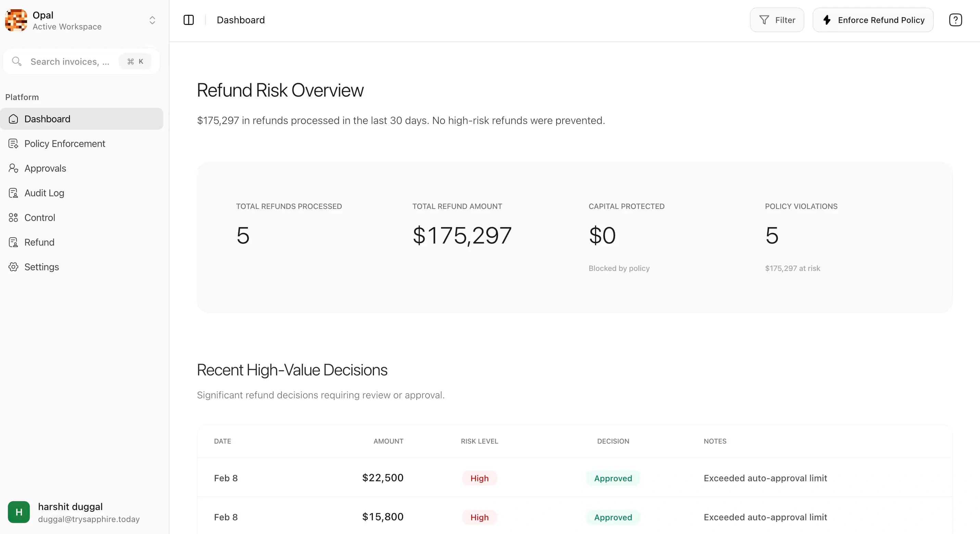This screenshot has height=534, width=980.
Task: Open the Approvals section icon
Action: click(13, 168)
